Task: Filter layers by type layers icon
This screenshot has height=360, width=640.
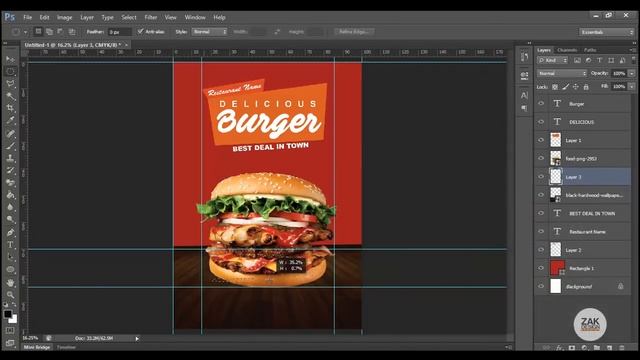Action: click(x=600, y=60)
